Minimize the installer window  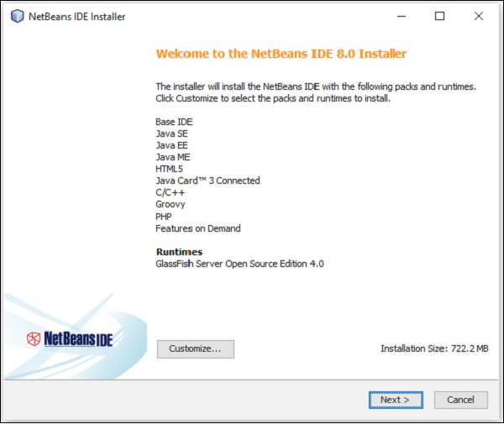[x=401, y=17]
